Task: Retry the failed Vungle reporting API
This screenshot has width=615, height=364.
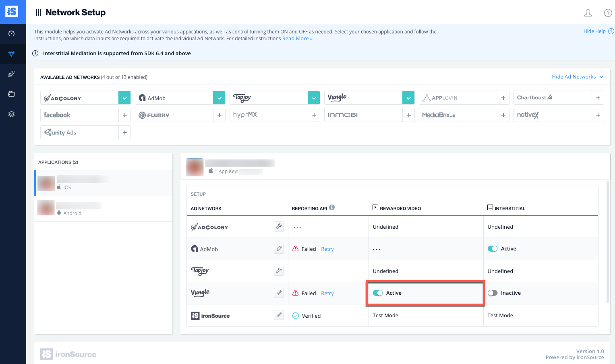Action: [327, 293]
